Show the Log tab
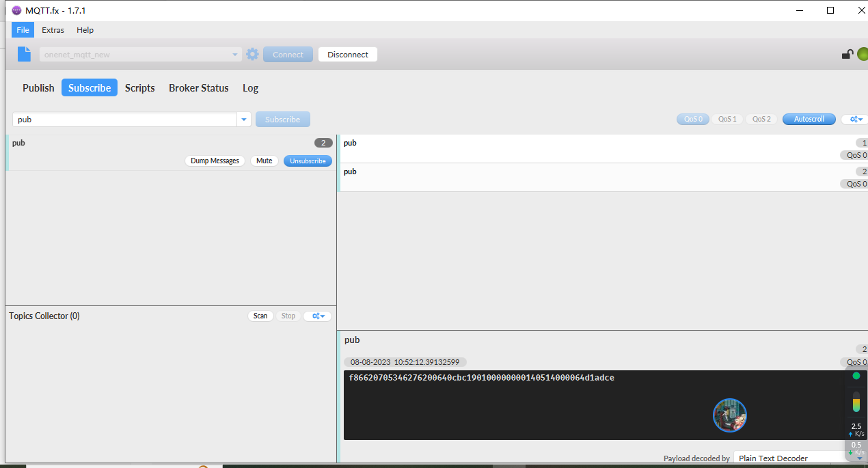The image size is (868, 468). [251, 88]
